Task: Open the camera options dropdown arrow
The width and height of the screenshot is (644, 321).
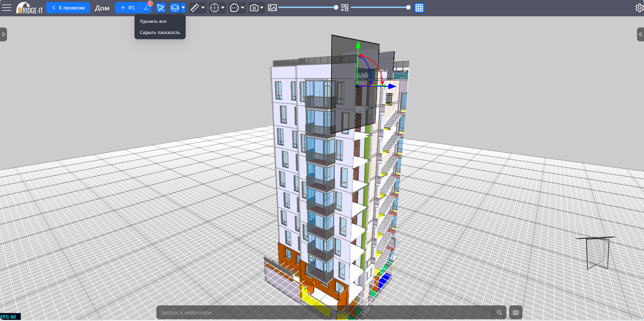Action: [x=262, y=8]
